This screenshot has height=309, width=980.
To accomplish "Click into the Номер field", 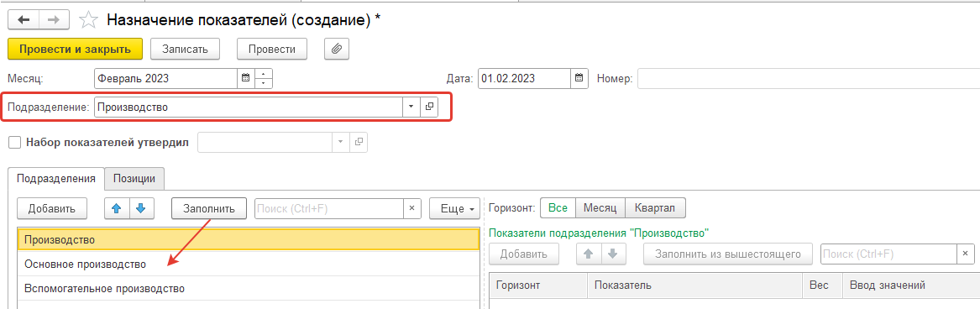I will pos(808,79).
